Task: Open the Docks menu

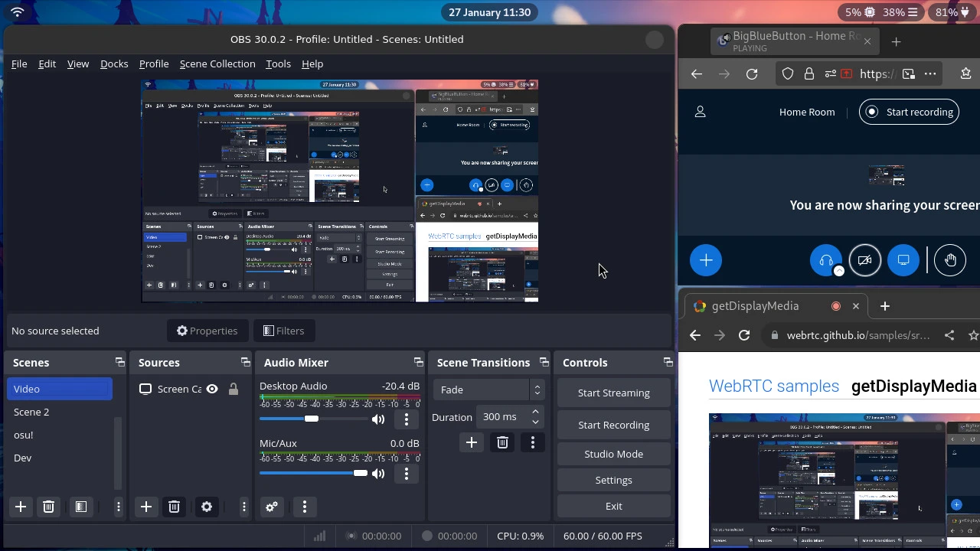Action: click(x=114, y=64)
